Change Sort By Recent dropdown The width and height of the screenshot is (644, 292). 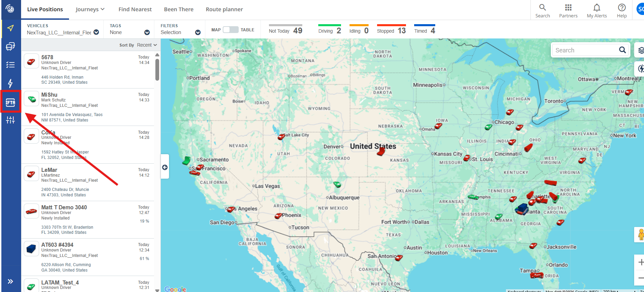pos(147,45)
